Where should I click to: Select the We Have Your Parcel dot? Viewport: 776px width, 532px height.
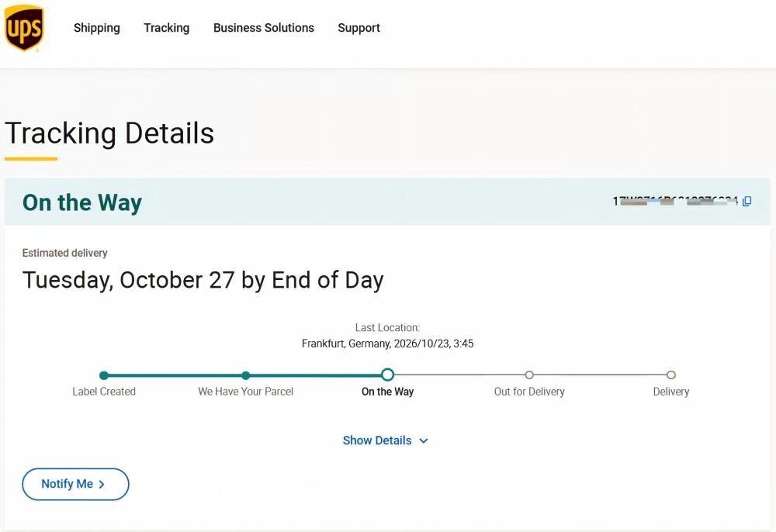[245, 375]
